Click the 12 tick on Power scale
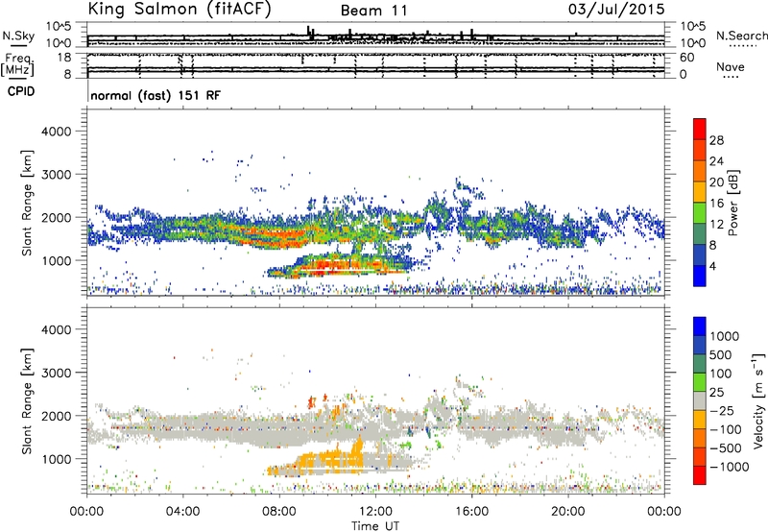The height and width of the screenshot is (532, 768). [716, 224]
